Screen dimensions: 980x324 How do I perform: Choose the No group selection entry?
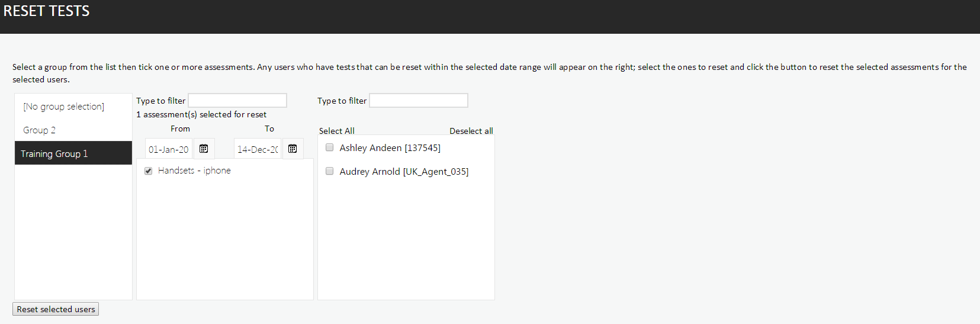tap(63, 107)
